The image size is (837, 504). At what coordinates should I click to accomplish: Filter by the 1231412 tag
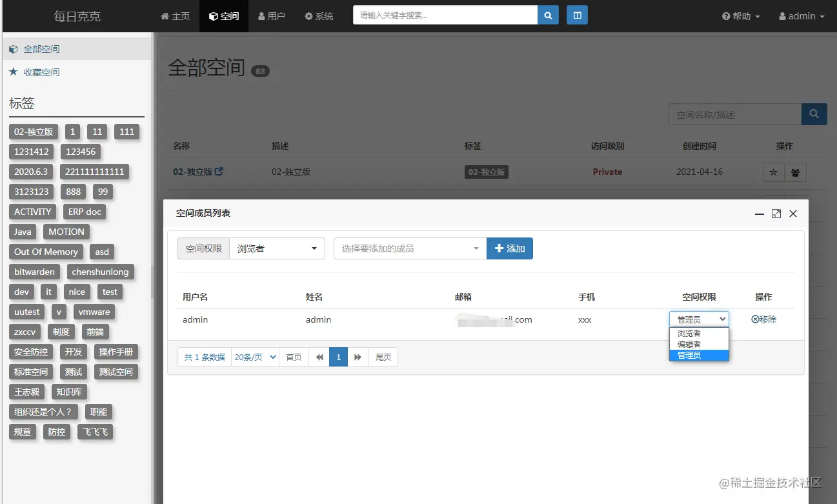[32, 152]
